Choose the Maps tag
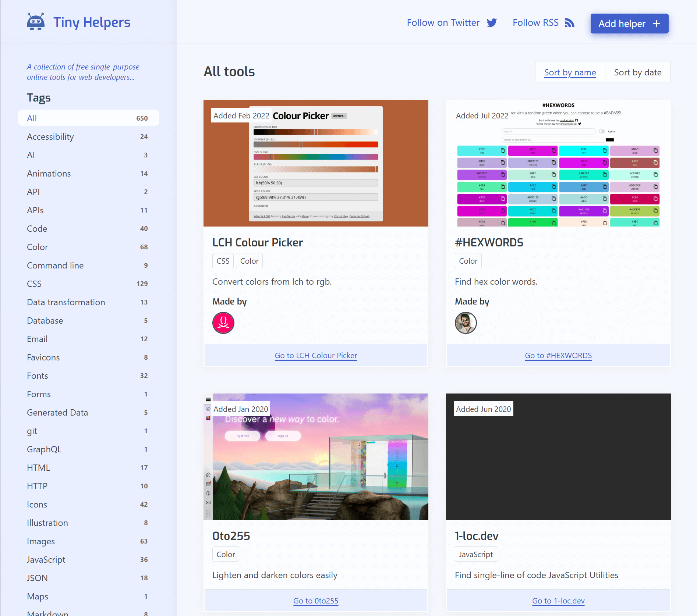This screenshot has width=697, height=616. pyautogui.click(x=89, y=596)
